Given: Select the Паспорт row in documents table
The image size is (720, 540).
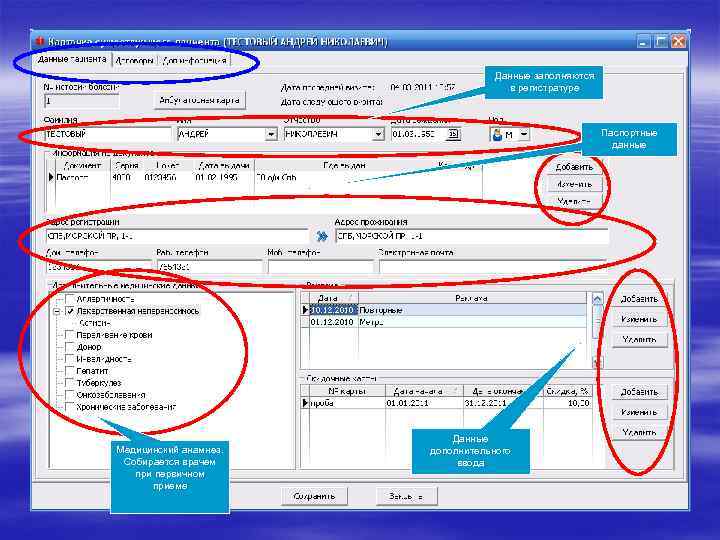Looking at the screenshot, I should pyautogui.click(x=264, y=177).
